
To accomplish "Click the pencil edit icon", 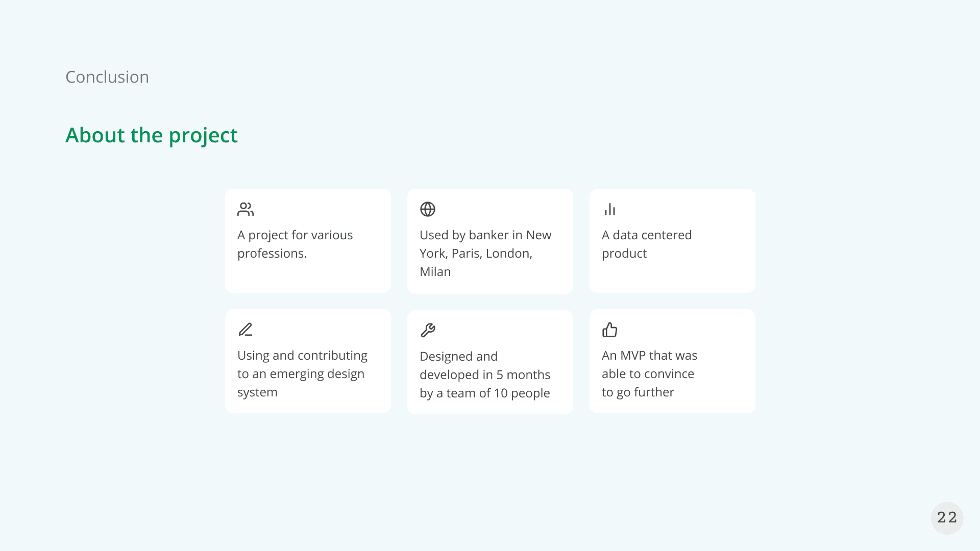I will click(246, 330).
